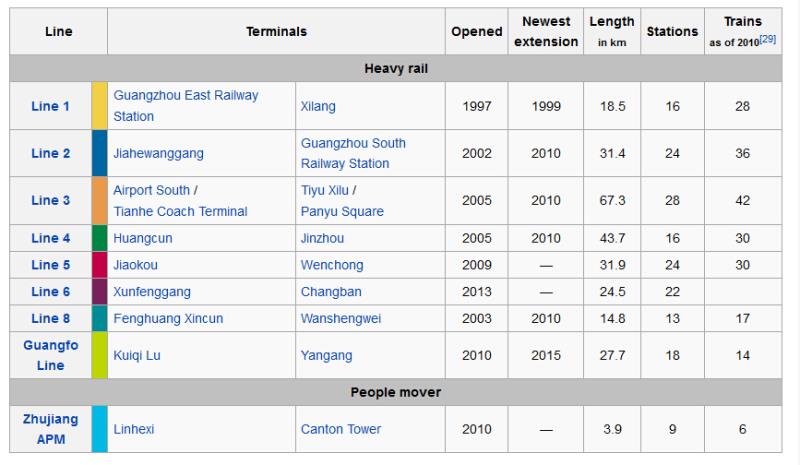Follow the Changban terminal link
The height and width of the screenshot is (465, 800).
331,291
